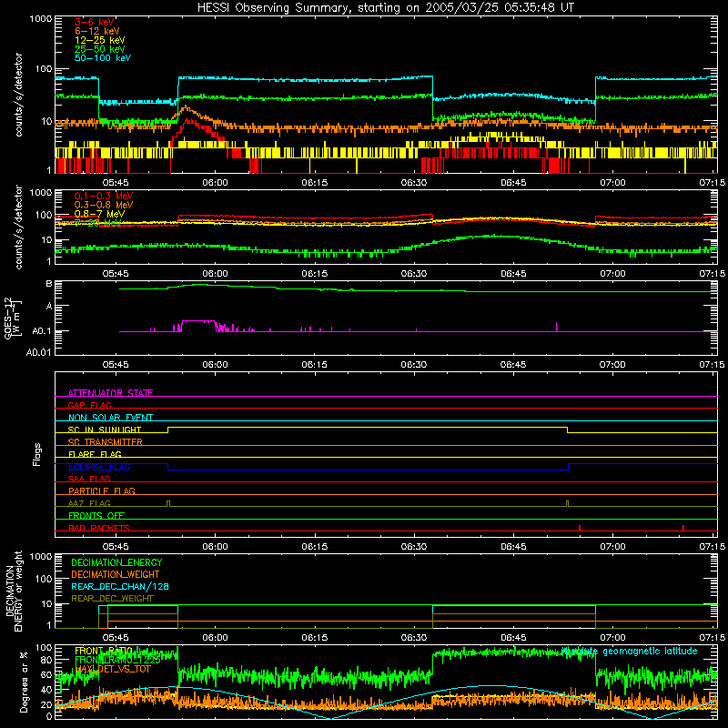
Task: Select the orange 6-12 keV legend label
Action: 96,31
